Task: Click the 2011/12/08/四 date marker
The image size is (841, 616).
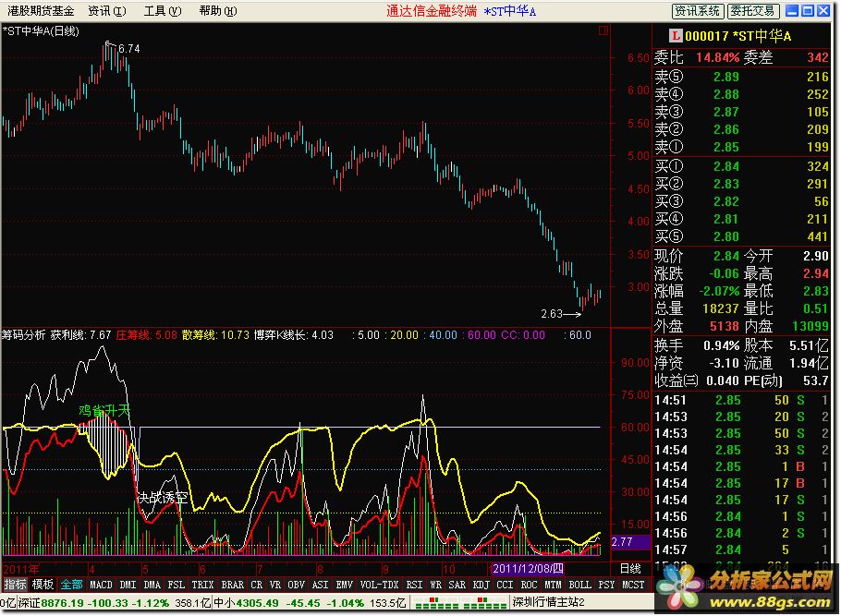Action: pos(528,568)
